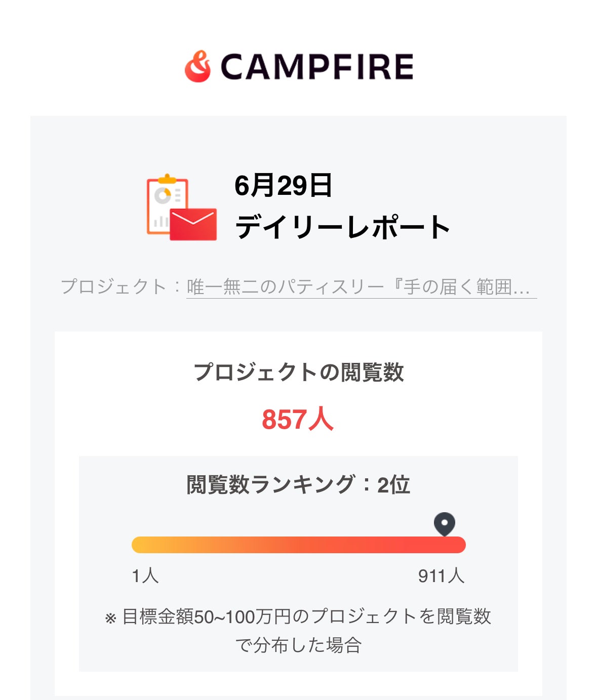Click the red envelope icon
597x700 pixels.
[x=193, y=224]
